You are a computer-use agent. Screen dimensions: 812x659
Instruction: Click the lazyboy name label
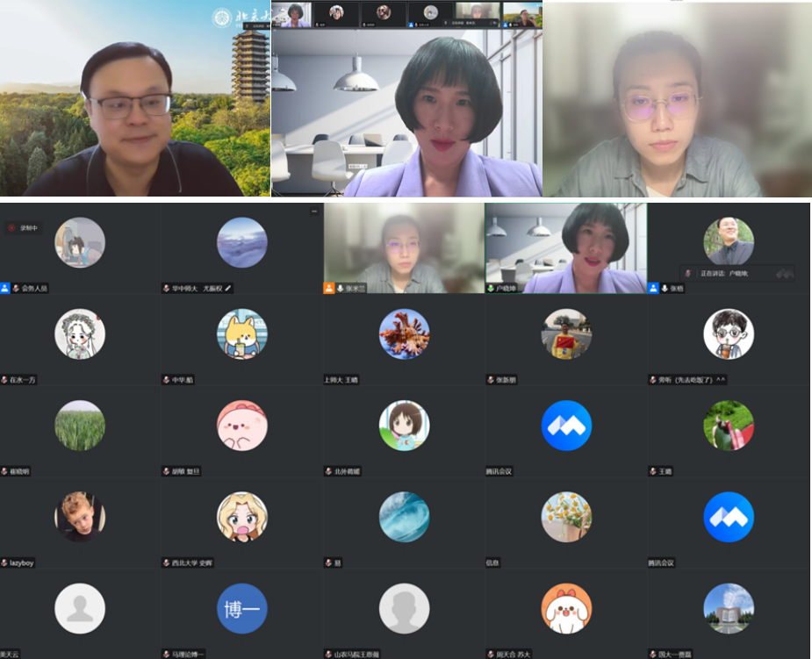(x=24, y=562)
